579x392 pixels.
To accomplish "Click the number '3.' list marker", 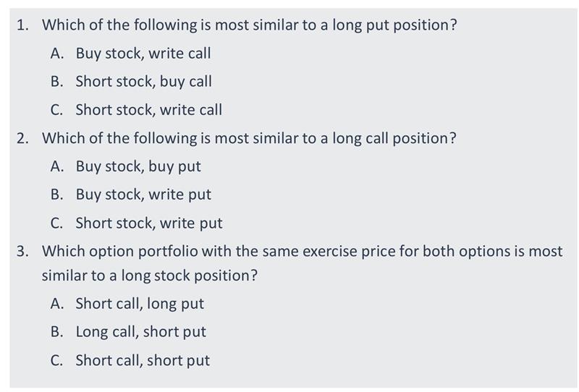I will pos(23,252).
